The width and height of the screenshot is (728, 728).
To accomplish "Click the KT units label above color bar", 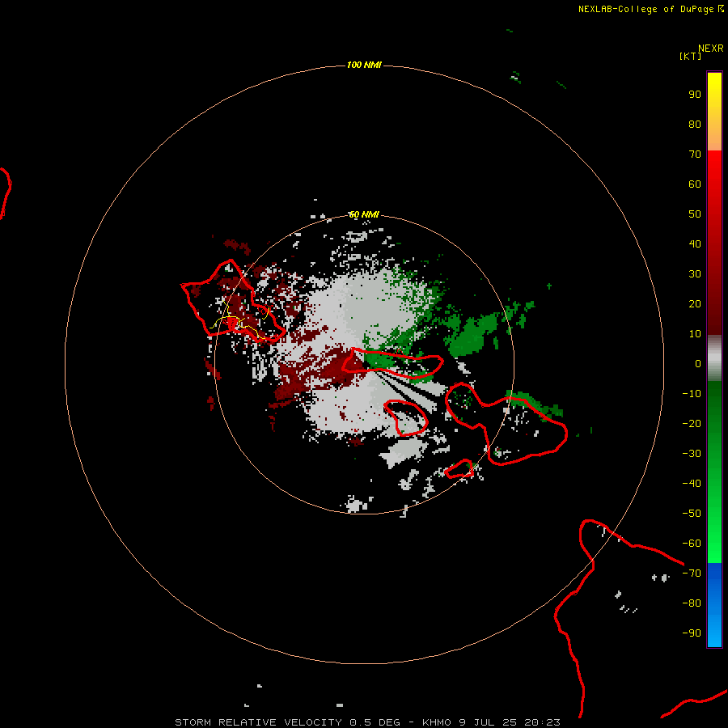I will pyautogui.click(x=691, y=56).
